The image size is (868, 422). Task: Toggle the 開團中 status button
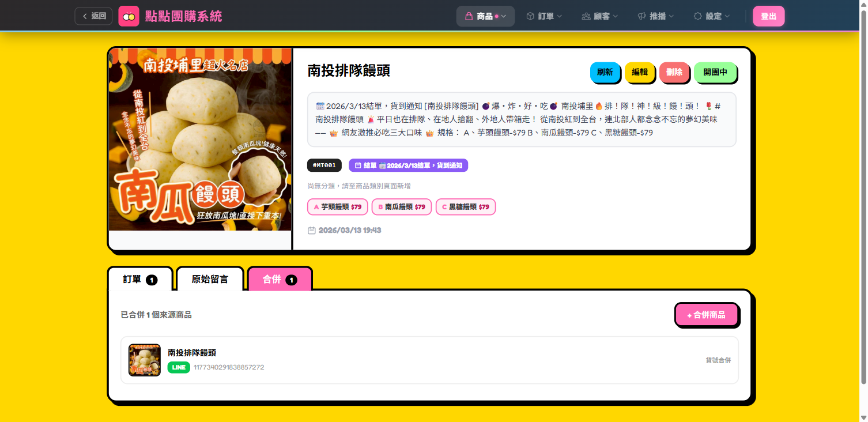(x=715, y=73)
